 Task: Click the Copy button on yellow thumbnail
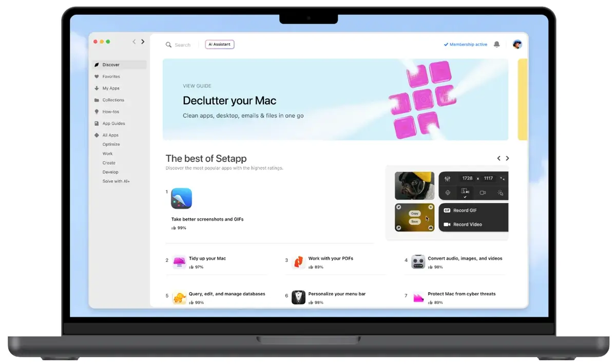415,214
